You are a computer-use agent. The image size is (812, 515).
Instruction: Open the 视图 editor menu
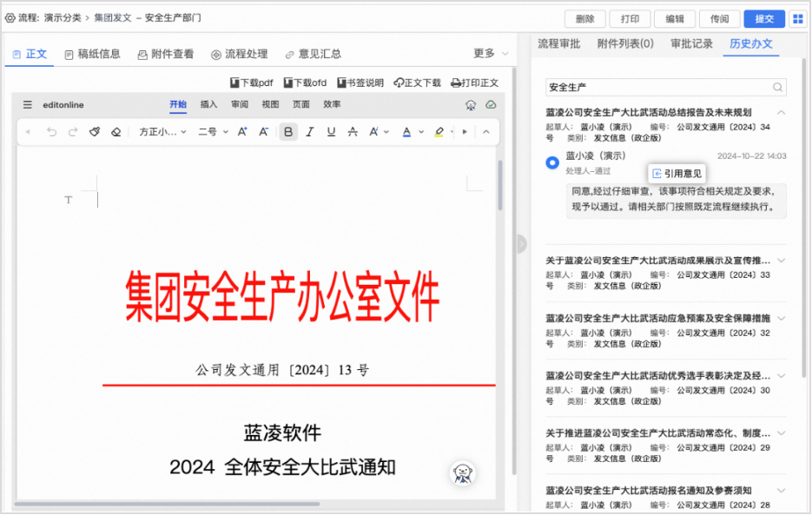(270, 105)
